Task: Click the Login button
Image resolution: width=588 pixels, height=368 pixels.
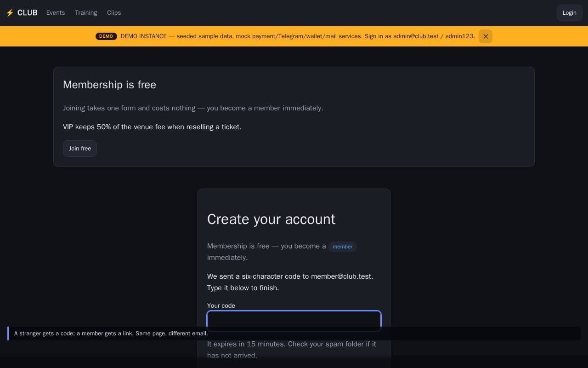Action: pyautogui.click(x=569, y=13)
